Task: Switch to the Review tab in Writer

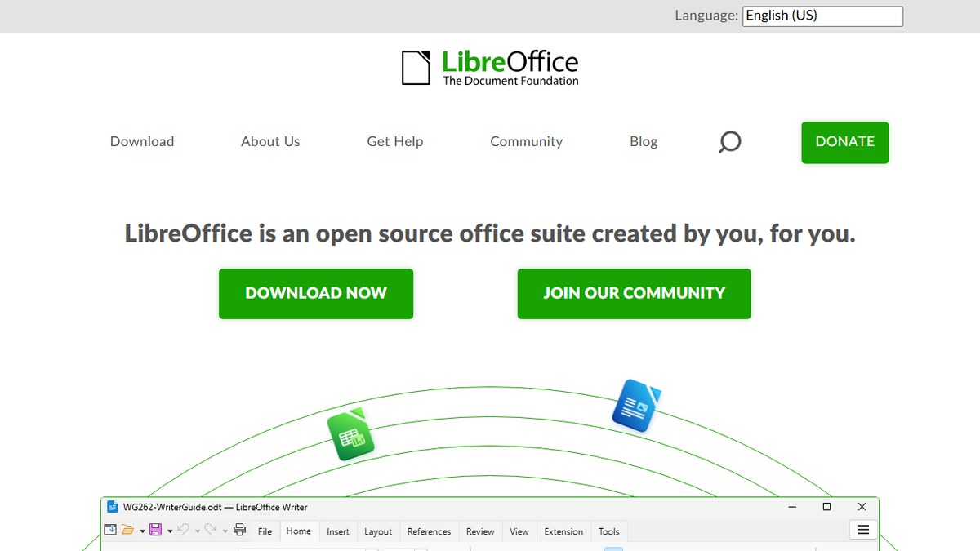Action: click(480, 531)
